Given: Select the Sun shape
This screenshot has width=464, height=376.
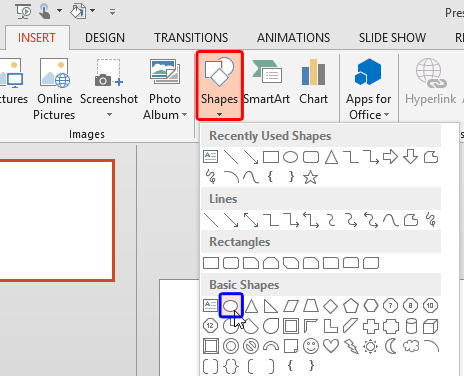Looking at the screenshot, I should [371, 346].
